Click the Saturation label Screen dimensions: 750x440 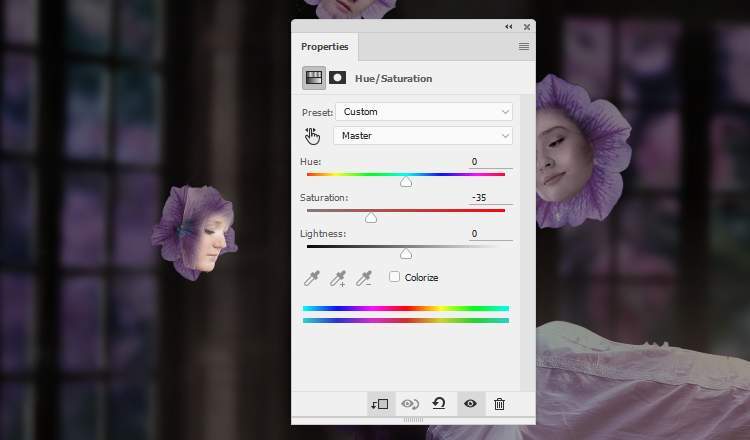324,198
